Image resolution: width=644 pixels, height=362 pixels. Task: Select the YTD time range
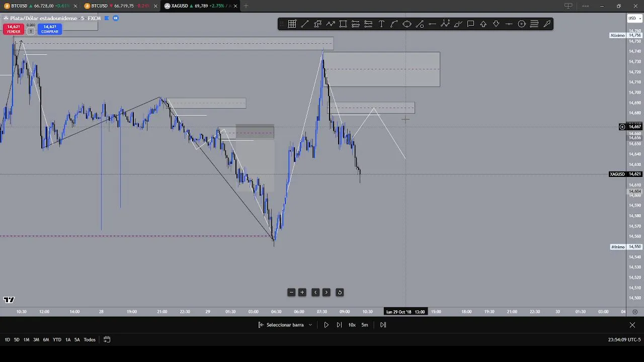(57, 340)
